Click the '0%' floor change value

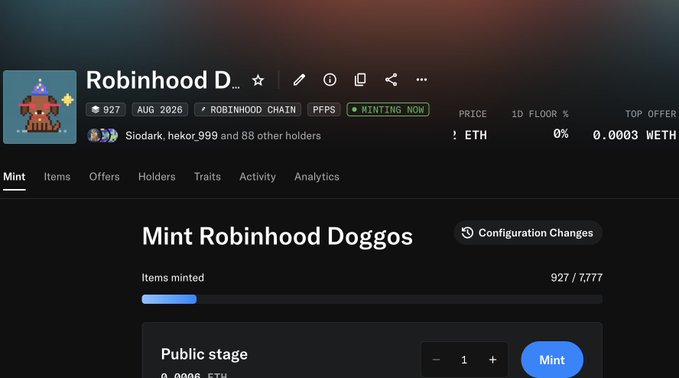point(561,134)
